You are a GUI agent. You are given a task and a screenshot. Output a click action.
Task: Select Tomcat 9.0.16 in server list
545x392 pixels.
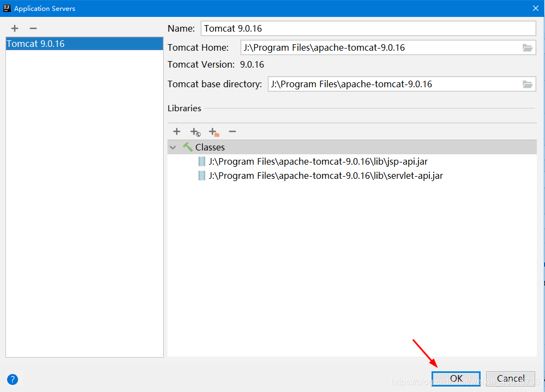click(85, 44)
